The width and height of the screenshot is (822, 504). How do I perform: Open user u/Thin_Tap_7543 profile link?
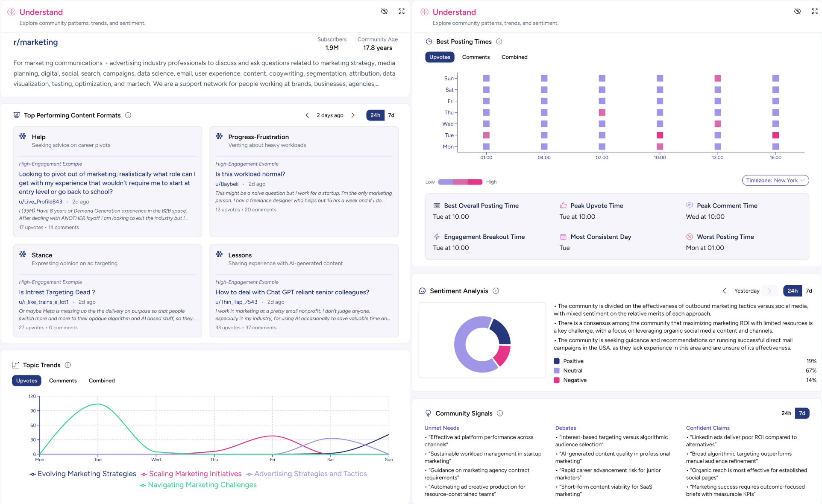click(236, 302)
